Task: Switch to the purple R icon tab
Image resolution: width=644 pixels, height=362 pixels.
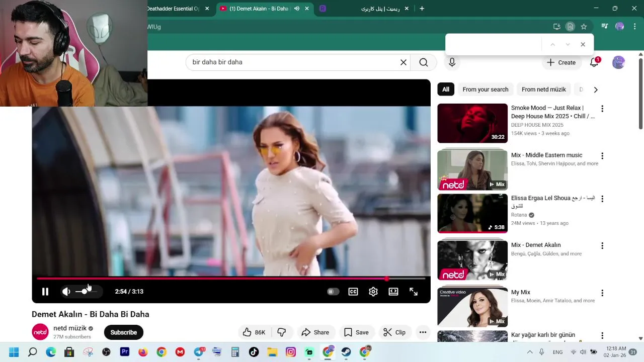Action: point(323,9)
